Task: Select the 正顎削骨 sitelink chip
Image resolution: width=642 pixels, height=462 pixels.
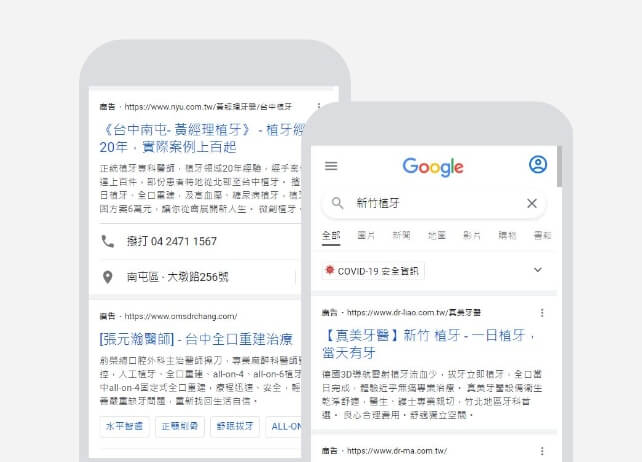Action: click(x=180, y=426)
